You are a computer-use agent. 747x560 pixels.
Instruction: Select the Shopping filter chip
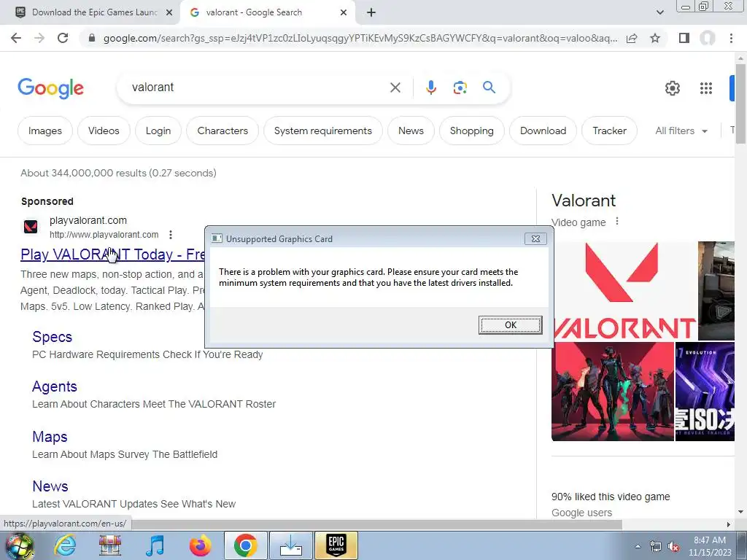pos(472,131)
